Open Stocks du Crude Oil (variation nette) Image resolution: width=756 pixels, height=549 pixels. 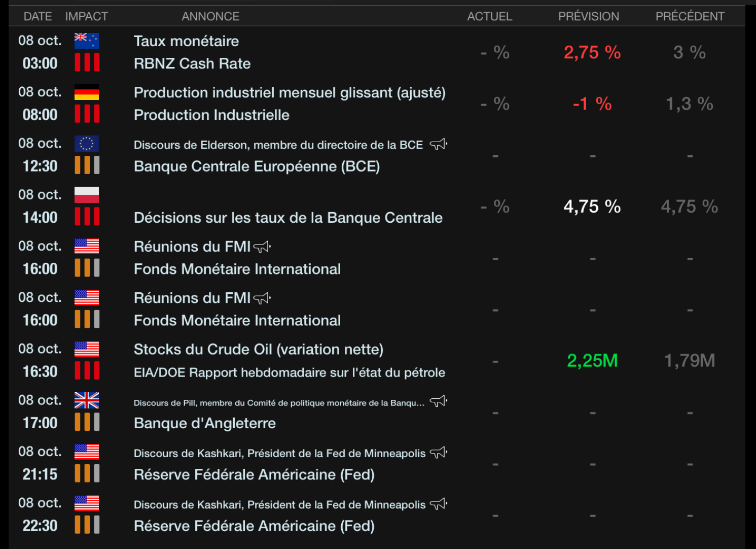[x=258, y=350]
